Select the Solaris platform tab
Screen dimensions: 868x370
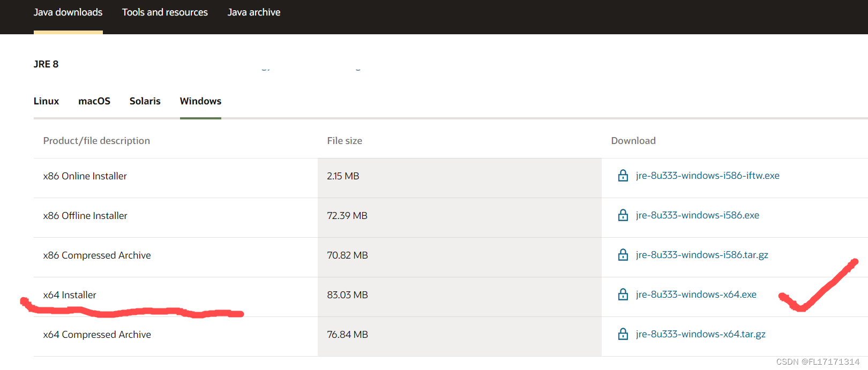click(145, 101)
